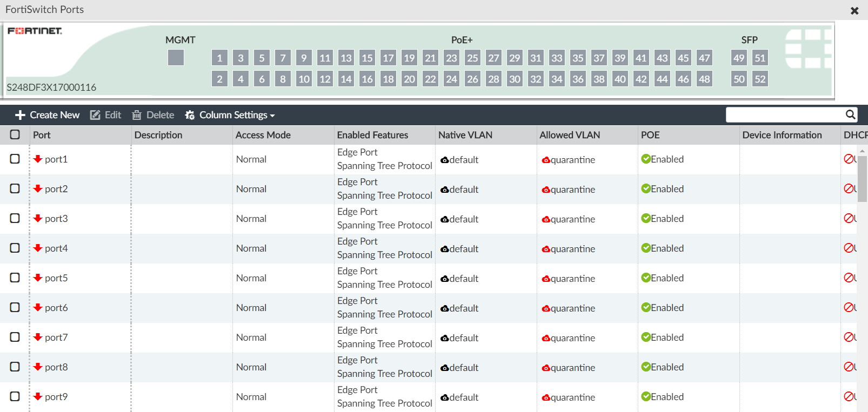Click the Edit button

106,115
